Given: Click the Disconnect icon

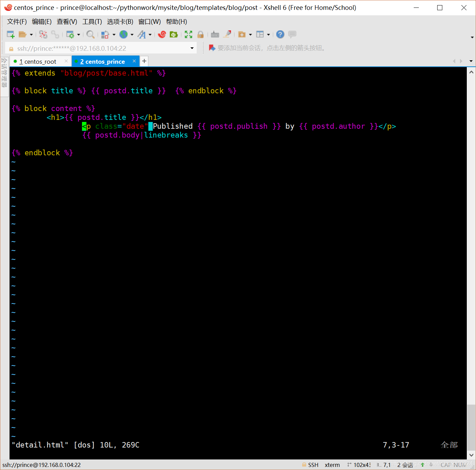Looking at the screenshot, I should tap(43, 34).
